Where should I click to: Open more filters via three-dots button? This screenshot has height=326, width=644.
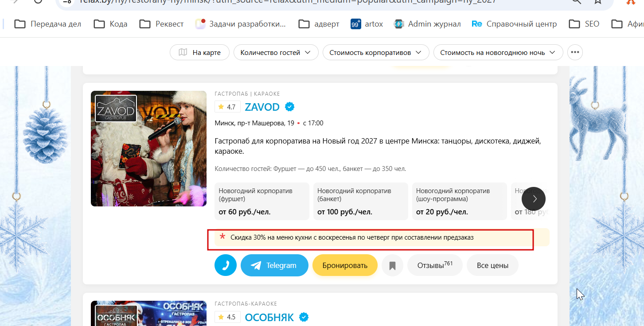pyautogui.click(x=575, y=52)
